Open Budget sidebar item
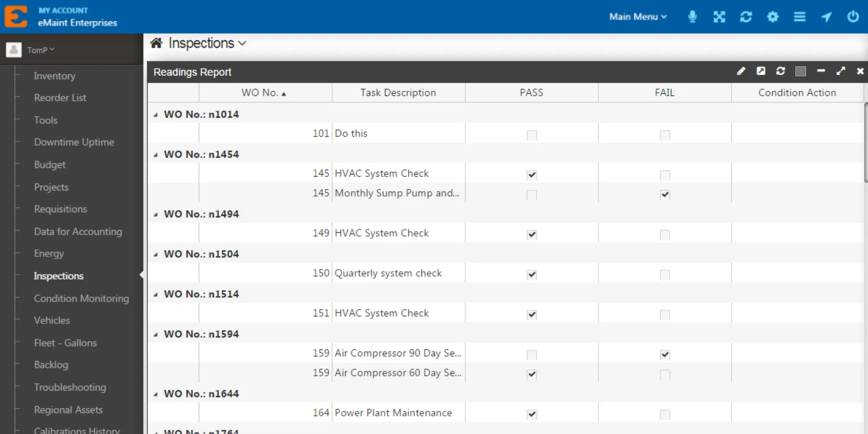Screen dimensions: 868x434 coord(50,164)
